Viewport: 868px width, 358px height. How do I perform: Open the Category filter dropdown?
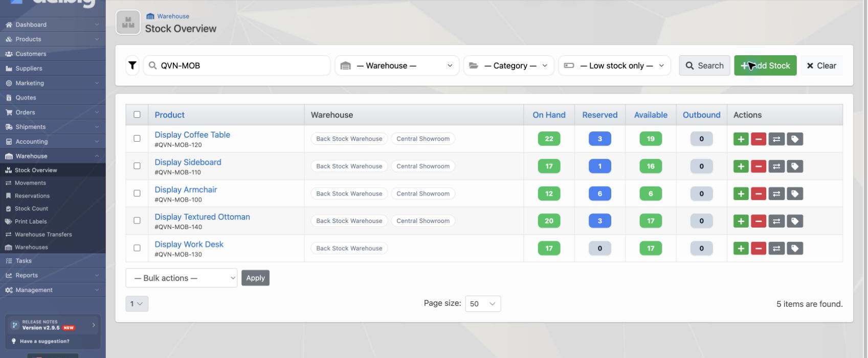coord(508,65)
